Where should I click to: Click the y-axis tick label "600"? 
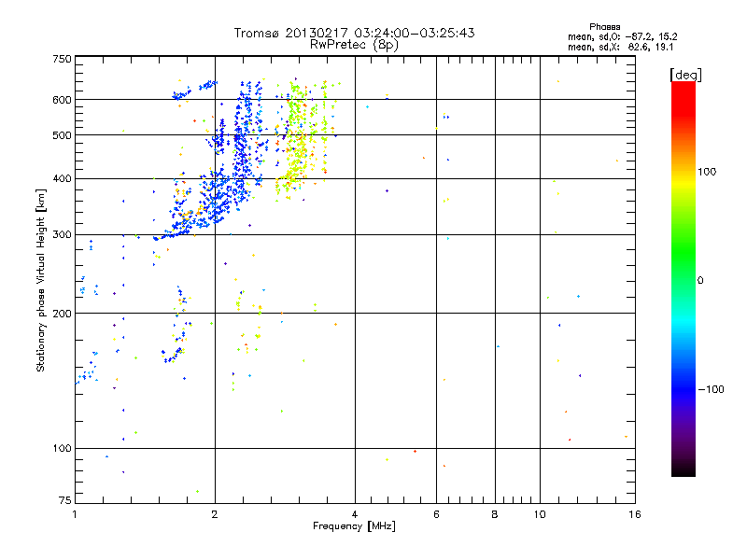point(62,100)
